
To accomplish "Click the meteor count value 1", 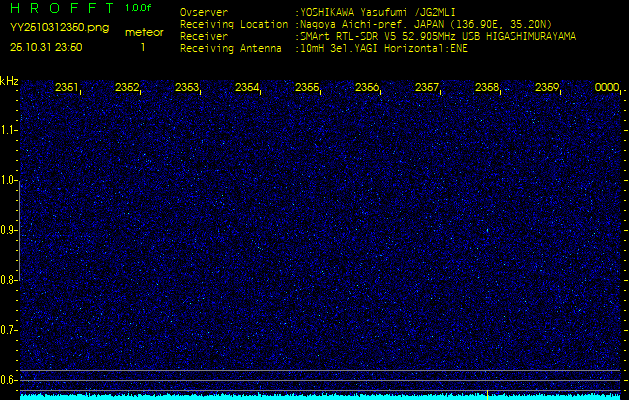I will click(143, 47).
